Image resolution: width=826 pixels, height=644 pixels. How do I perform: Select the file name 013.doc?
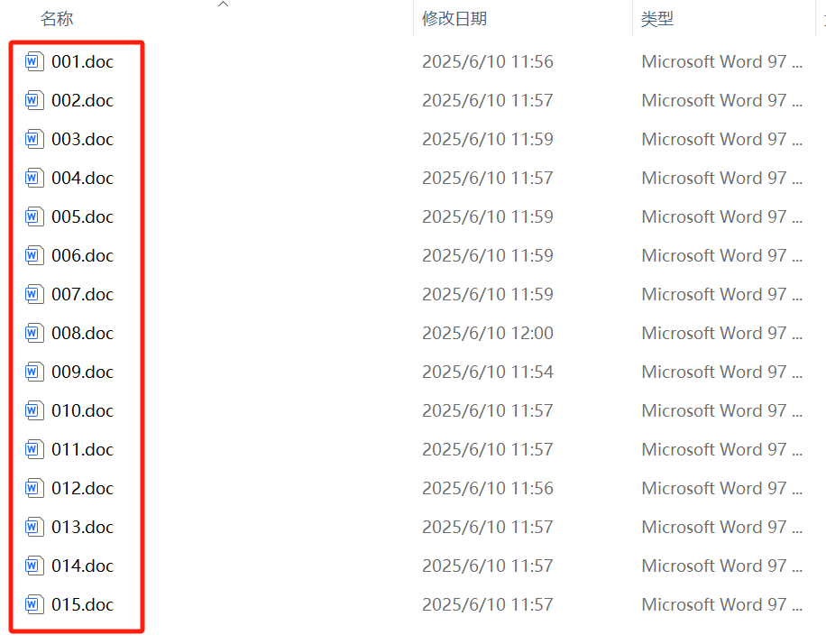(83, 527)
